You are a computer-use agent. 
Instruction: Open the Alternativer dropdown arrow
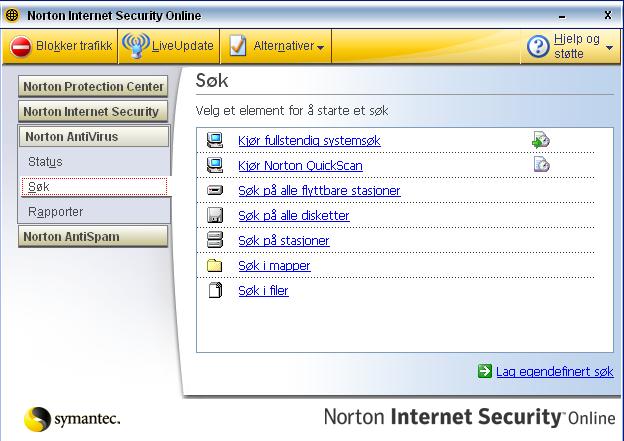320,47
